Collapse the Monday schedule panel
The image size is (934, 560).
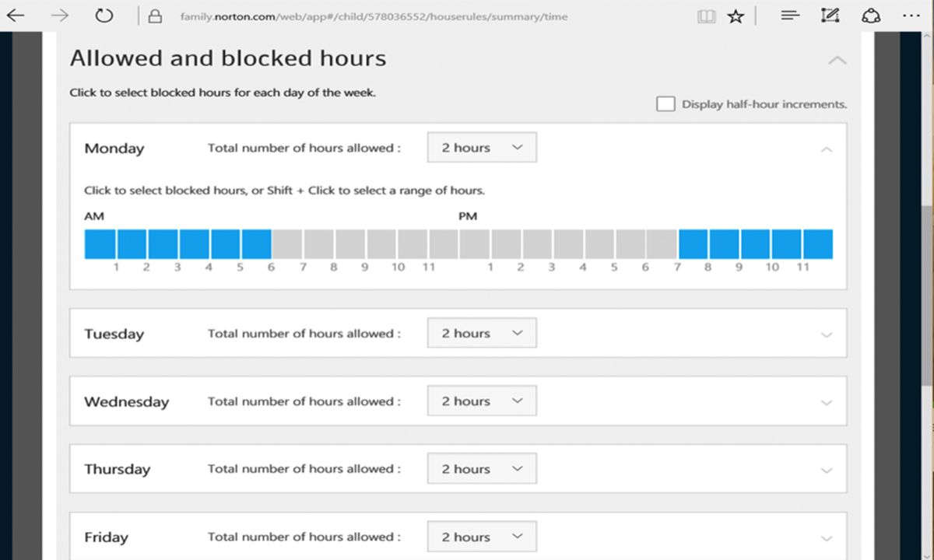point(827,149)
